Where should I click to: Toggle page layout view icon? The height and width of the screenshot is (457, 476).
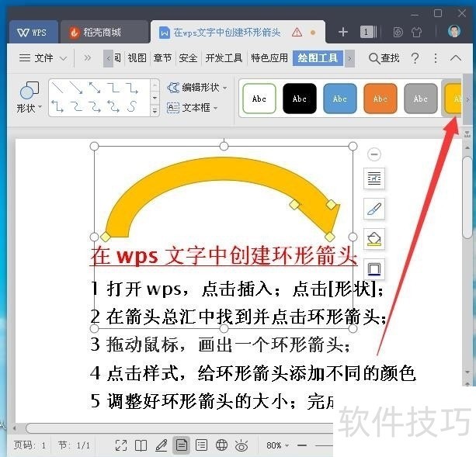[181, 445]
